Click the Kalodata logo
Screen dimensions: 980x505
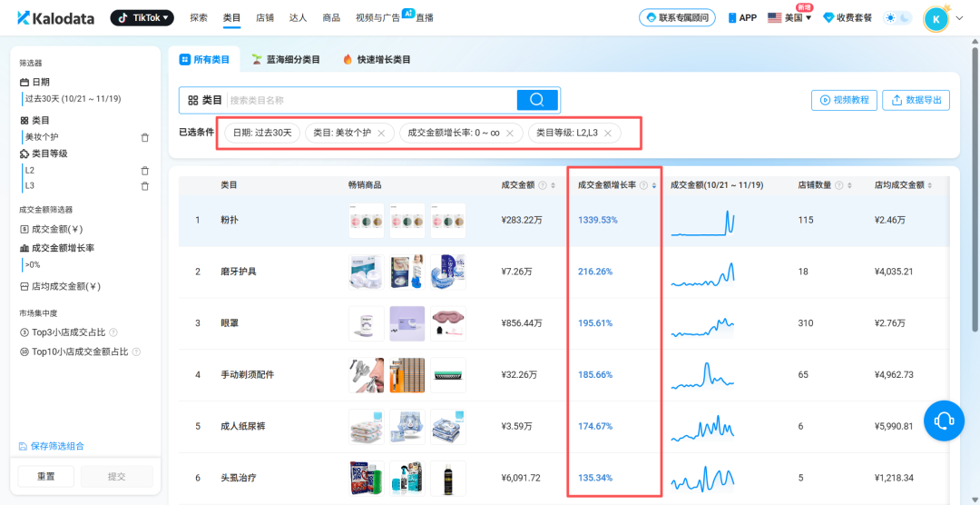click(x=55, y=18)
